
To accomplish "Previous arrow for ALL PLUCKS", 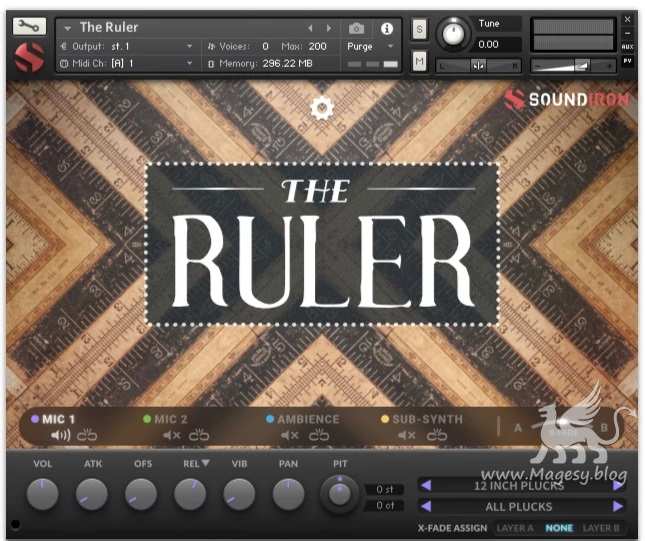I will (426, 506).
